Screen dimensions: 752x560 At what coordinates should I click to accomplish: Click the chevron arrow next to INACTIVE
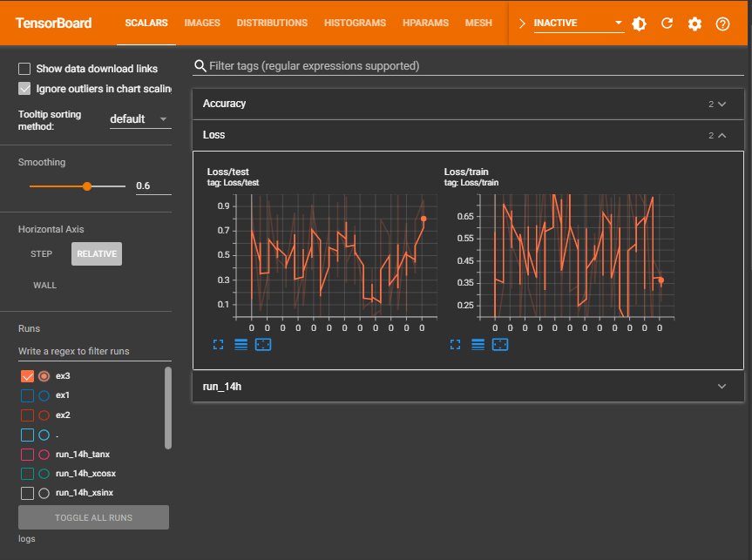522,23
